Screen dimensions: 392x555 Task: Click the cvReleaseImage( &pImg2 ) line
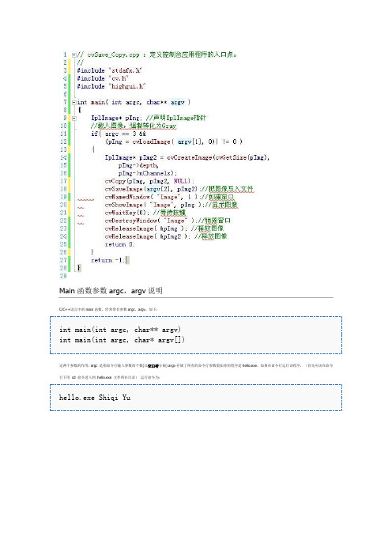166,236
